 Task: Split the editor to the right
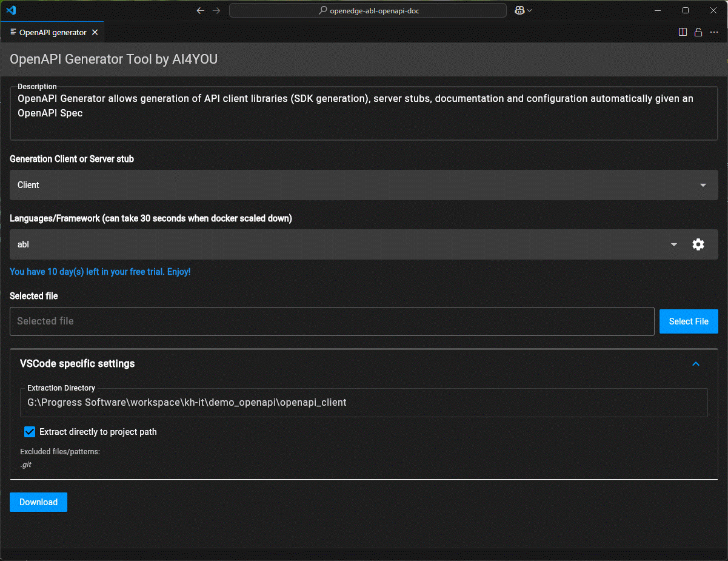pos(683,32)
